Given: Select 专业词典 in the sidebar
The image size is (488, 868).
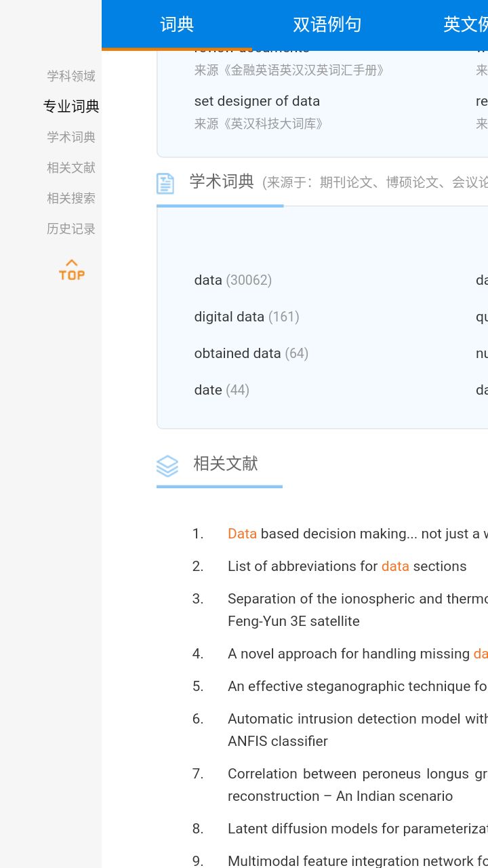Looking at the screenshot, I should [x=71, y=106].
